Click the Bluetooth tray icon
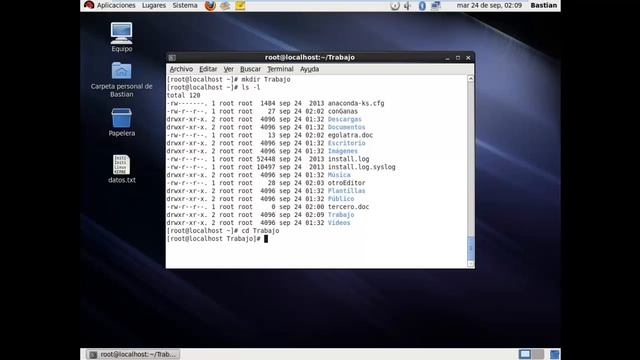This screenshot has height=360, width=640. 422,5
